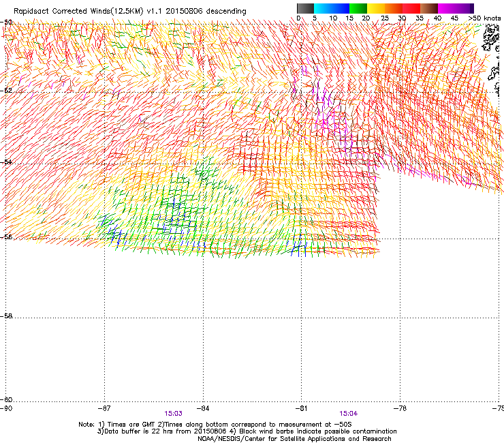Click the black coastline outline near the legend

pyautogui.click(x=491, y=39)
